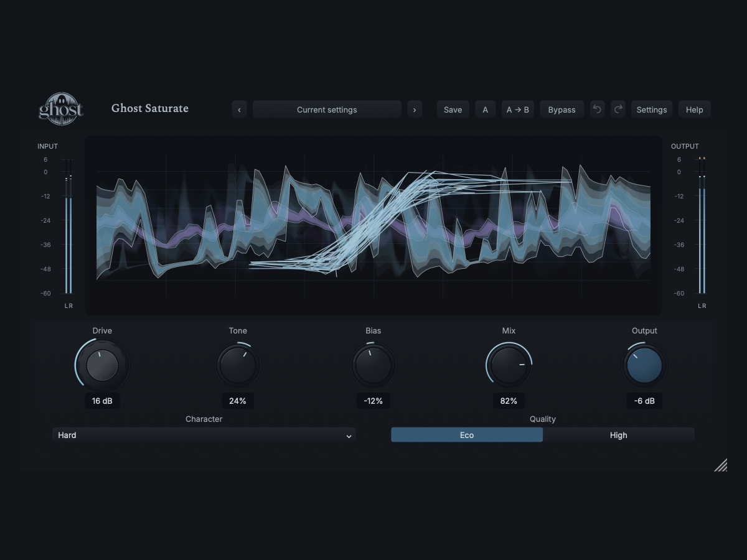The height and width of the screenshot is (560, 747).
Task: Click the undo arrow icon
Action: tap(598, 110)
